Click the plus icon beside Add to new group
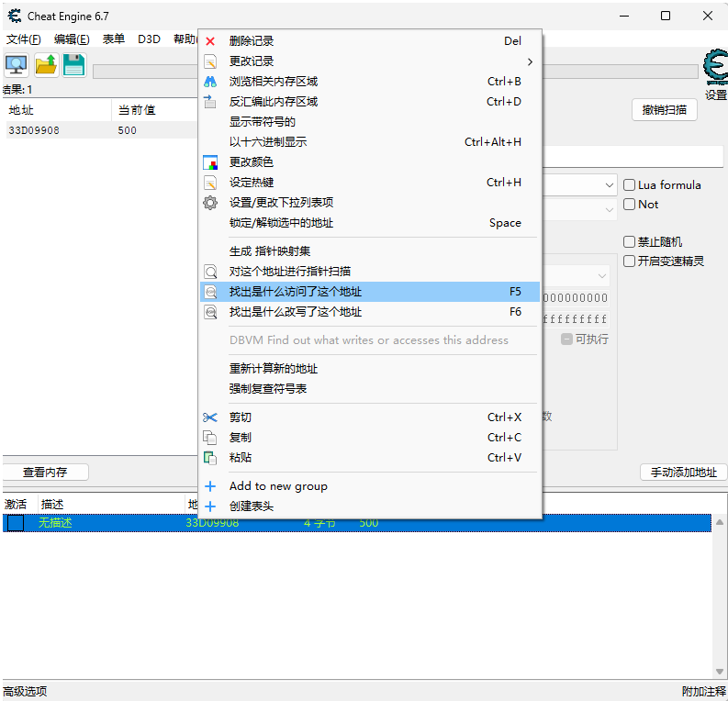This screenshot has height=701, width=728. pyautogui.click(x=210, y=486)
